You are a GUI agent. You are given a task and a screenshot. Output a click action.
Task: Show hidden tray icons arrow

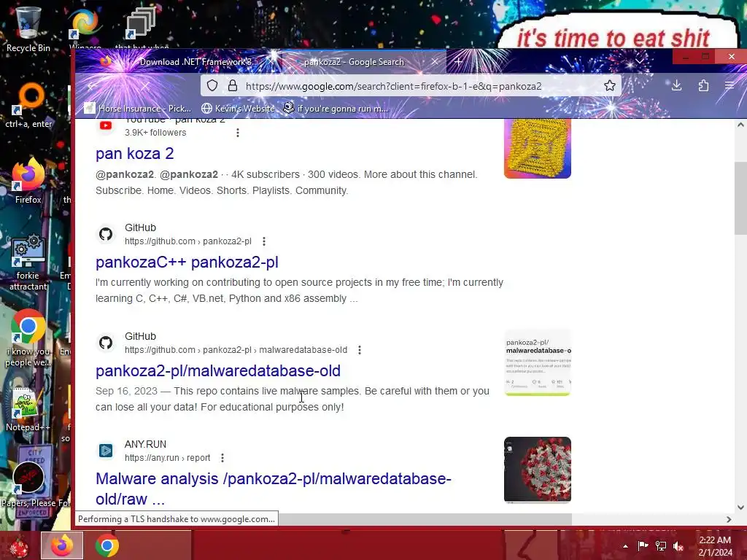point(625,546)
